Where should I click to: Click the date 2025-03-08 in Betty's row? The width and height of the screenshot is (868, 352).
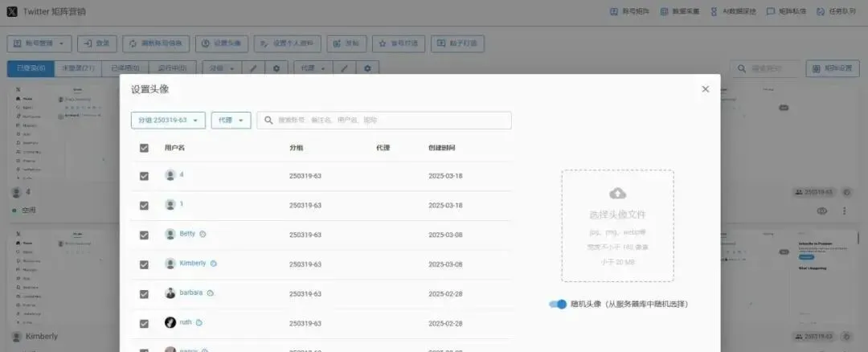(445, 235)
